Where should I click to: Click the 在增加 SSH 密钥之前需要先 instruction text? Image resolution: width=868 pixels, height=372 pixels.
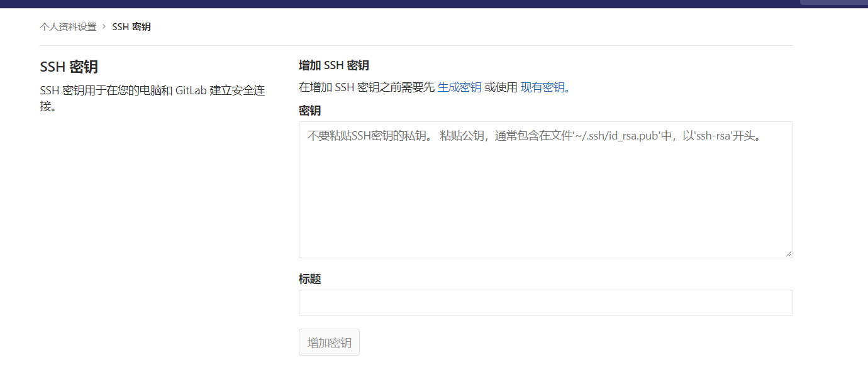coord(367,87)
